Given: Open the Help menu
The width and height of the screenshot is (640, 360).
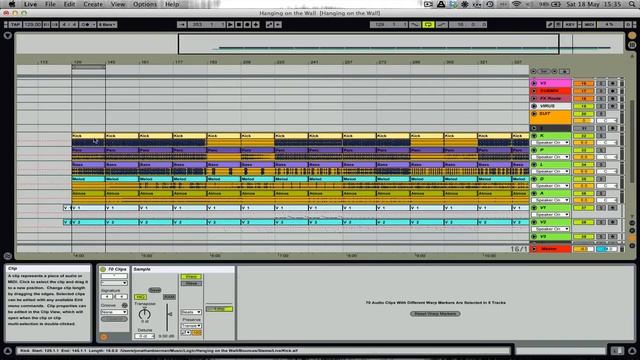Looking at the screenshot, I should click(172, 4).
